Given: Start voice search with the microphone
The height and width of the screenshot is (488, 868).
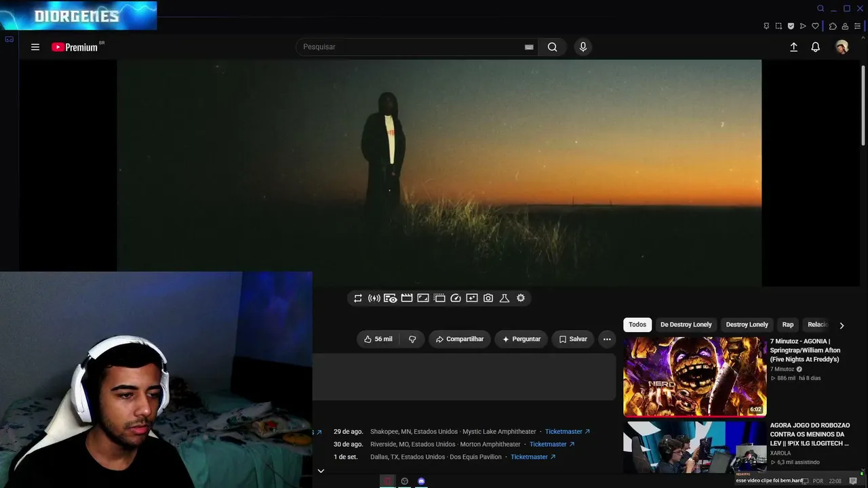Looking at the screenshot, I should [583, 47].
